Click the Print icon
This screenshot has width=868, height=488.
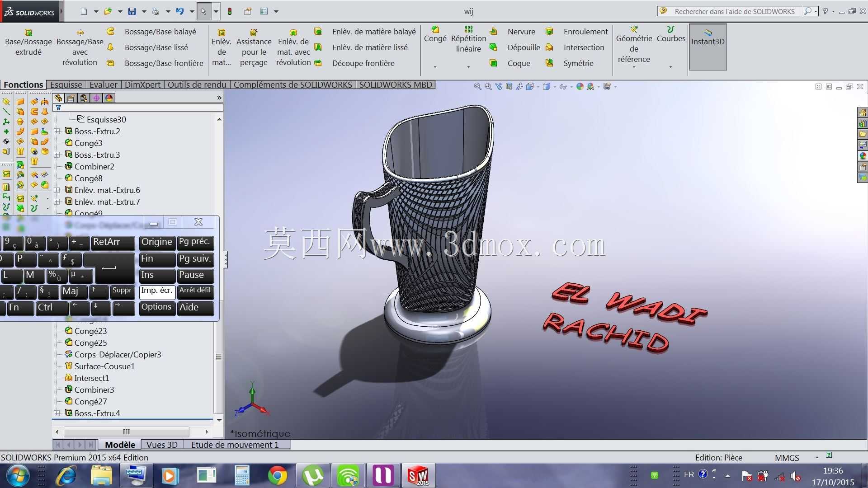[x=156, y=11]
